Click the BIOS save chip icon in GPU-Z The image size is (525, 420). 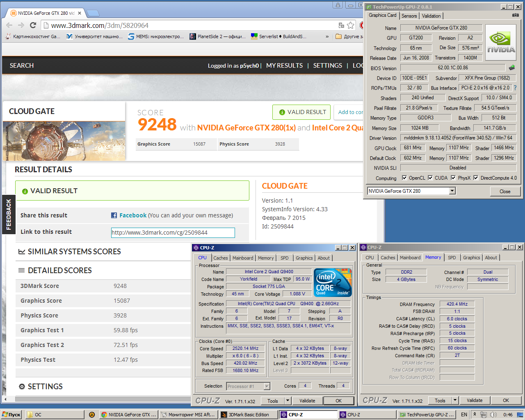511,67
